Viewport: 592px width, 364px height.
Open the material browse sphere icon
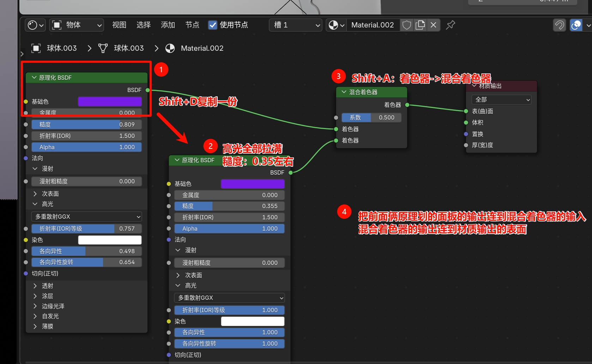tap(336, 25)
